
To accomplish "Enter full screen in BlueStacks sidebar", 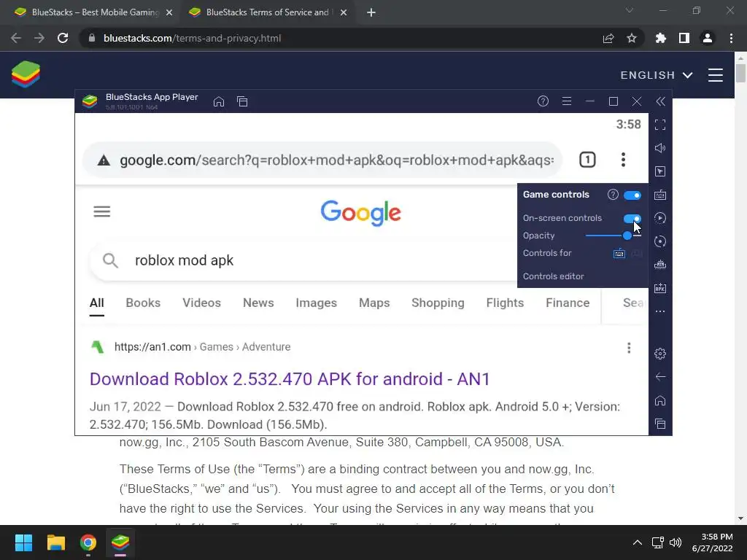I will [659, 125].
